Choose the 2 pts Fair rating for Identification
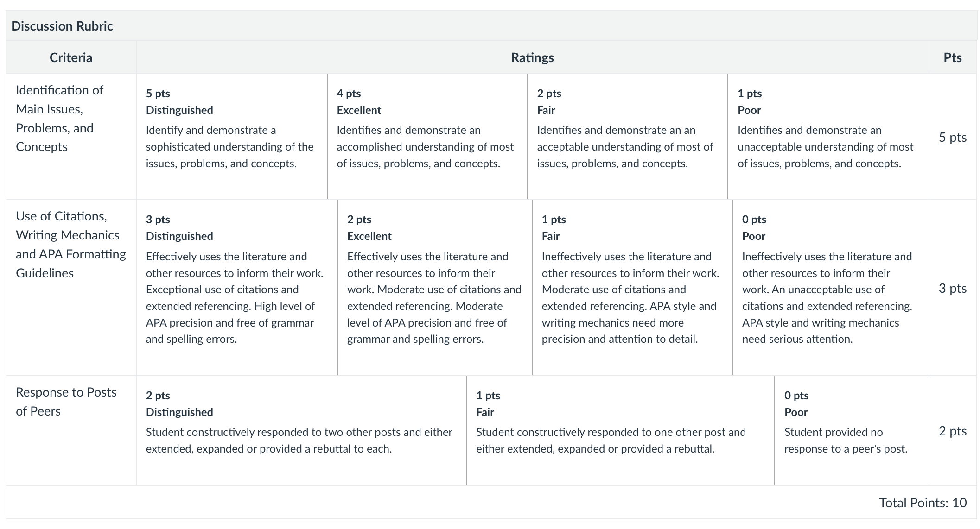The height and width of the screenshot is (529, 980). pyautogui.click(x=628, y=137)
